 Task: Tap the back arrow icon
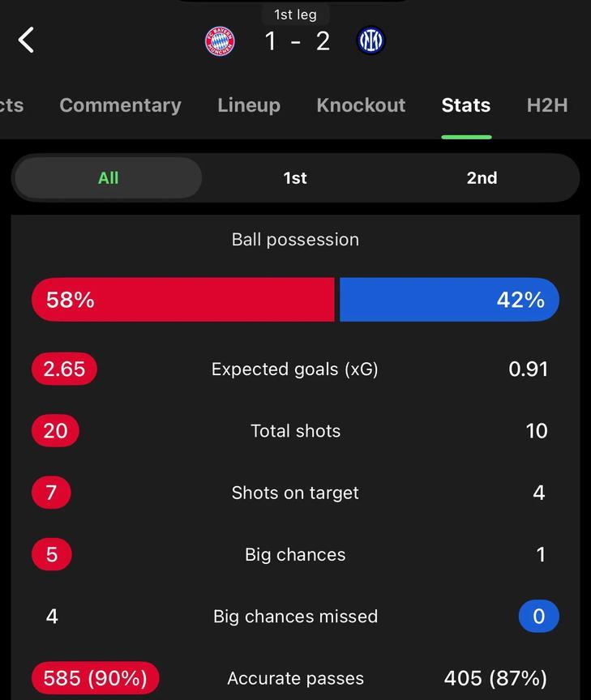pyautogui.click(x=26, y=41)
